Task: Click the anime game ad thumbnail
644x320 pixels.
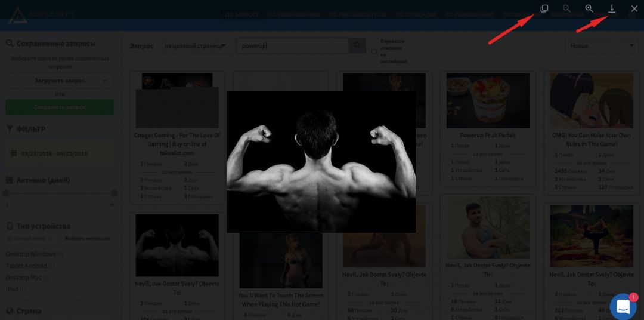Action: point(592,101)
